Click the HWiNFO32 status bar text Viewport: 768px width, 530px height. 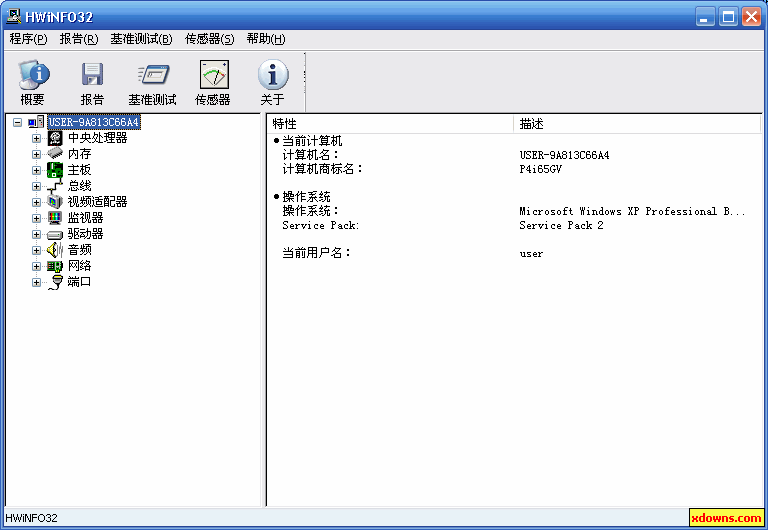(31, 518)
